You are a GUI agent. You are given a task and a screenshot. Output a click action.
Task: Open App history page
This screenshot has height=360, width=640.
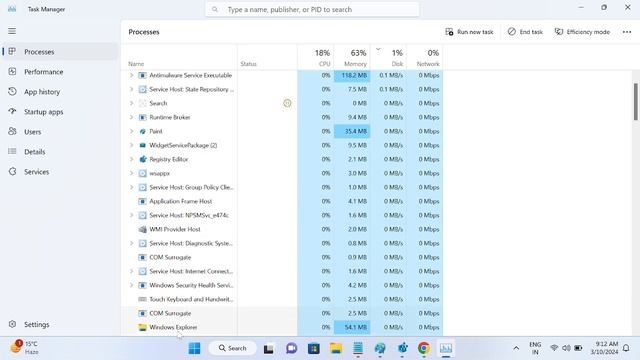pyautogui.click(x=60, y=92)
